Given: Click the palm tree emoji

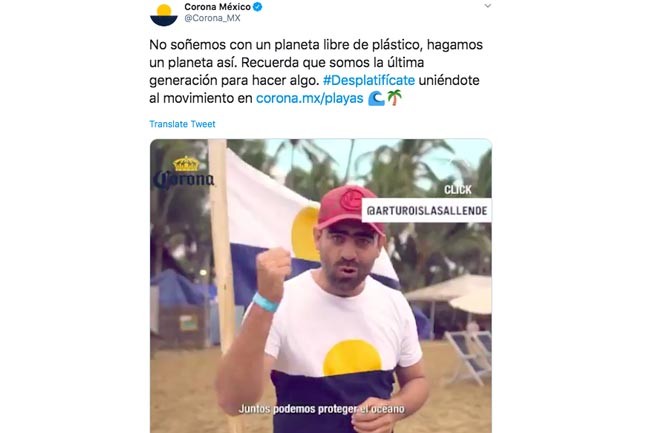Looking at the screenshot, I should point(394,98).
